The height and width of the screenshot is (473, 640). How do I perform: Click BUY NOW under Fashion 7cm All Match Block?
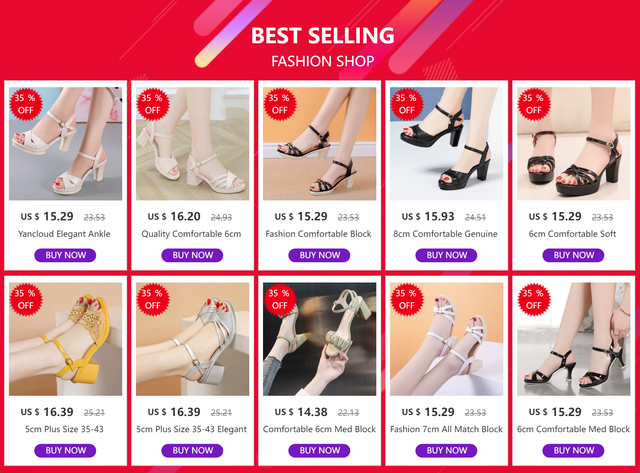point(446,451)
